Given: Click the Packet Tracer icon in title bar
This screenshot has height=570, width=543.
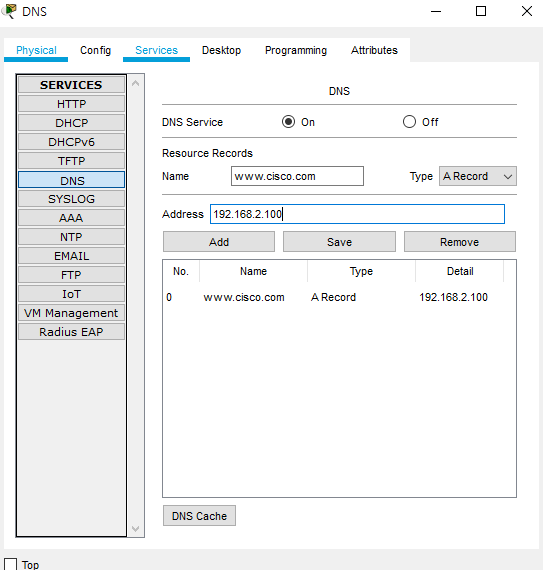Looking at the screenshot, I should pyautogui.click(x=9, y=11).
